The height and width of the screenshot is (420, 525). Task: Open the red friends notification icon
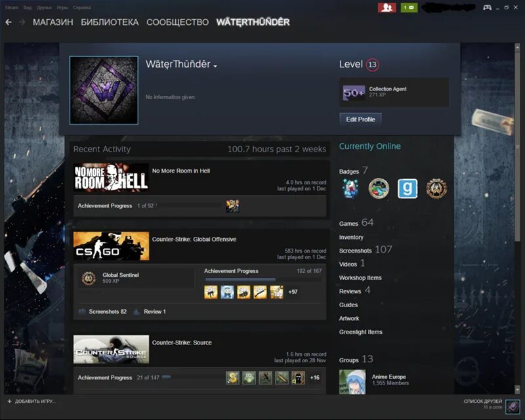(x=387, y=7)
